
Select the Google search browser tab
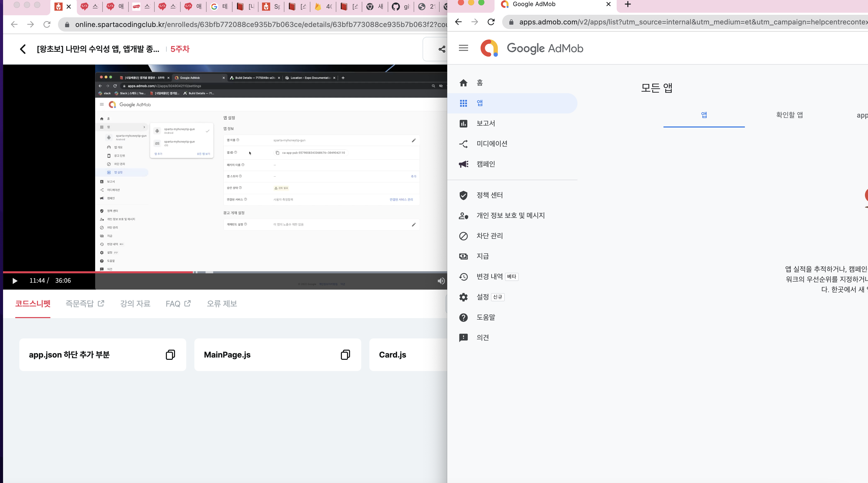pos(219,6)
